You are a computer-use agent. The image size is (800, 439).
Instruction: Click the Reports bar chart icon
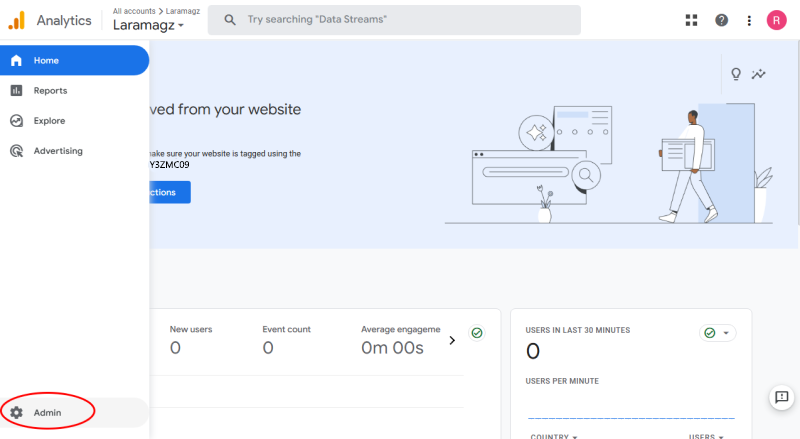pyautogui.click(x=16, y=90)
